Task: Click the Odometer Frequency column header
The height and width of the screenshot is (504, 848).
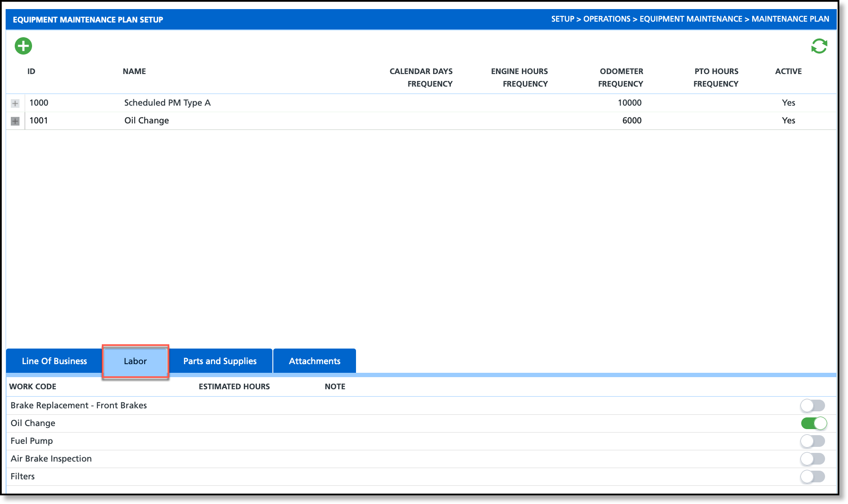Action: pos(621,78)
